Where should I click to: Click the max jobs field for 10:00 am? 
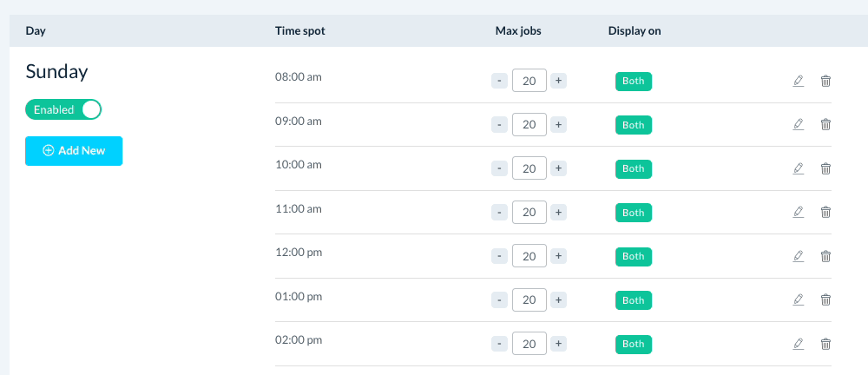529,168
